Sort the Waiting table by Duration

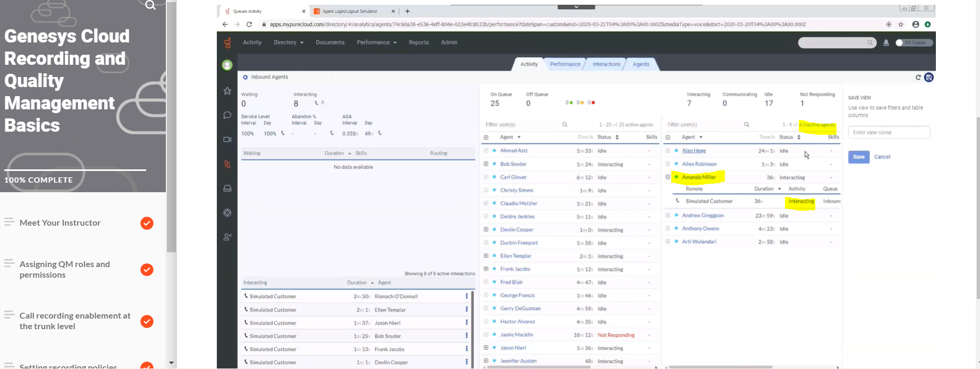click(337, 153)
